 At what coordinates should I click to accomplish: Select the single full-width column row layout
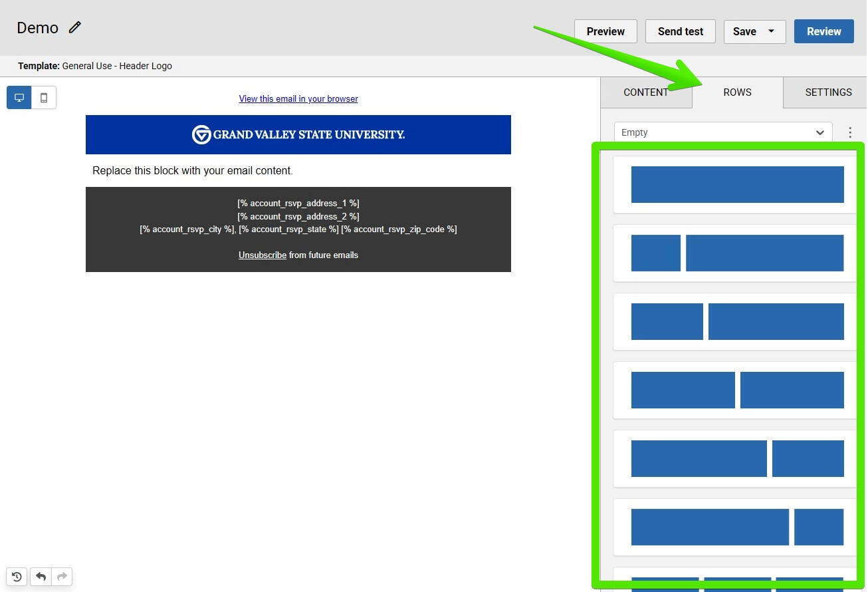pyautogui.click(x=736, y=184)
